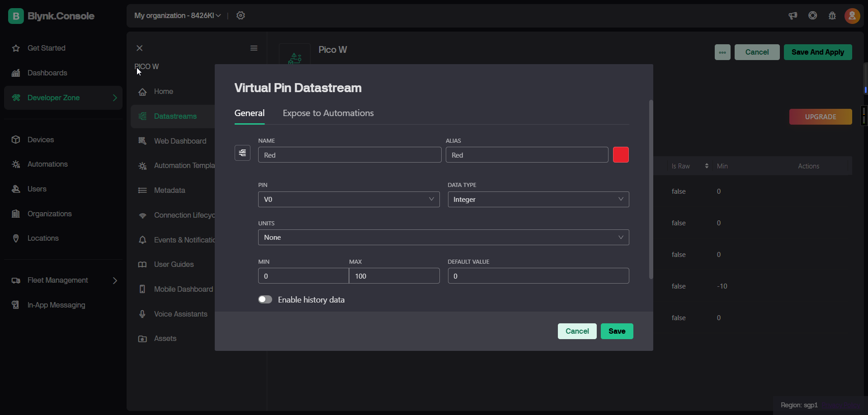Open Events & Notifications menu item
Screen dimensions: 868x415
pyautogui.click(x=176, y=240)
